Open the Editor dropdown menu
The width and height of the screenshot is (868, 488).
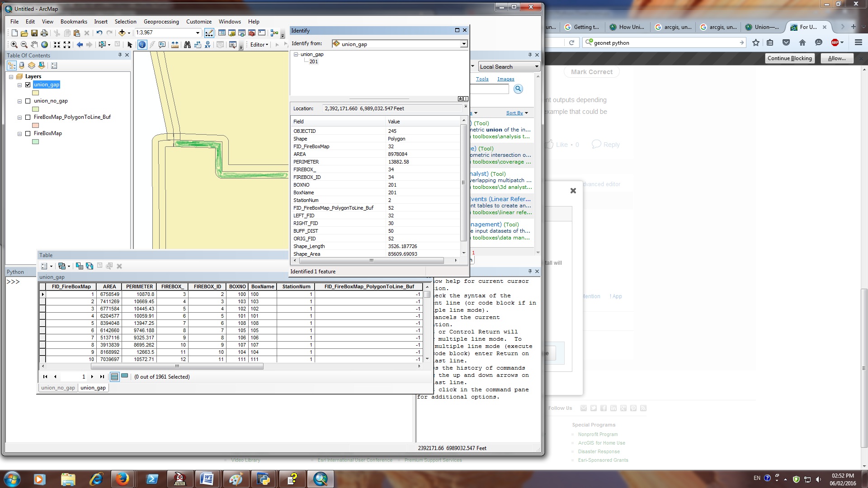click(259, 45)
